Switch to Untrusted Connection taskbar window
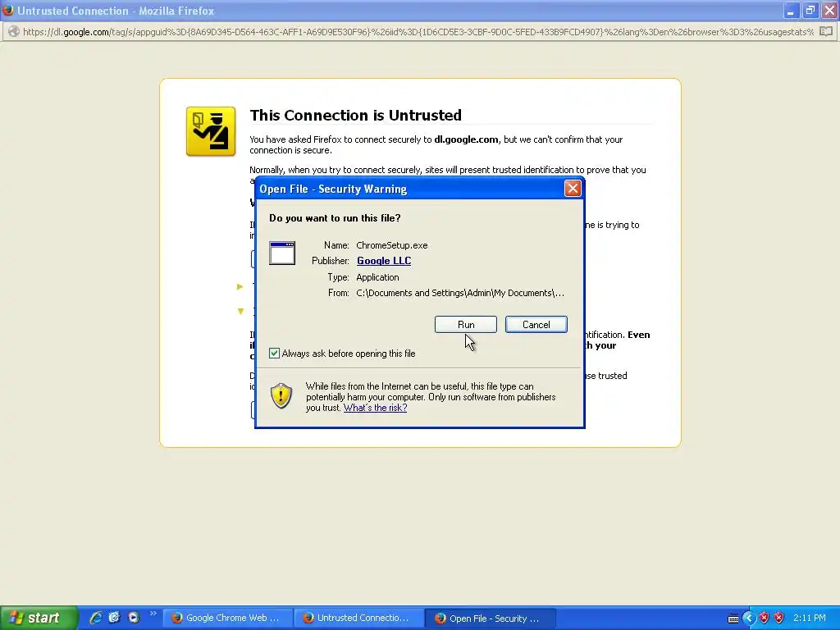The width and height of the screenshot is (840, 630). tap(359, 619)
